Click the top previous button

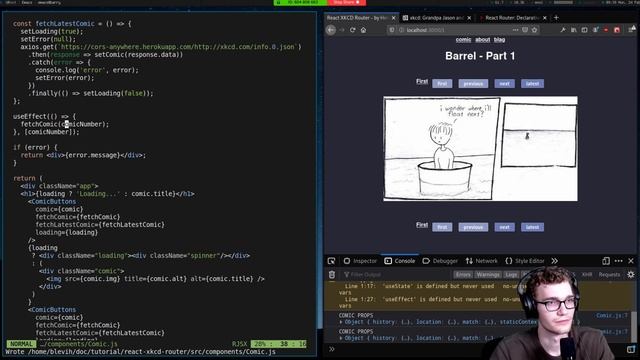coord(473,84)
